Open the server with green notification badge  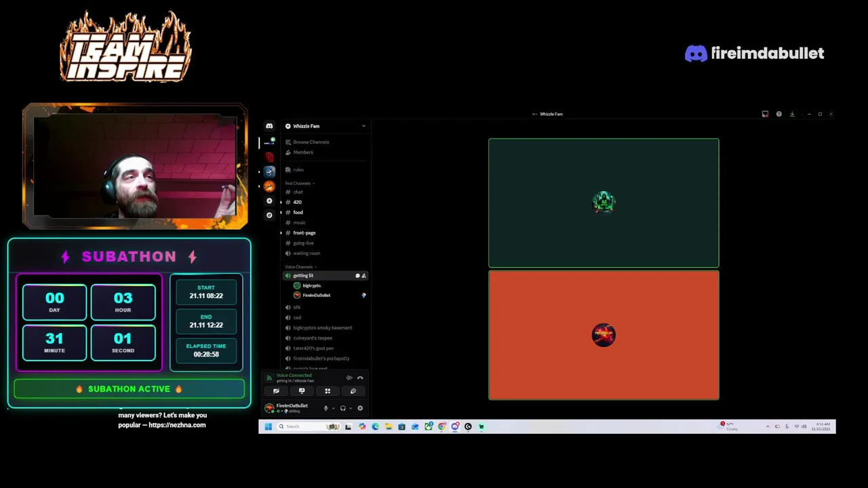click(269, 142)
